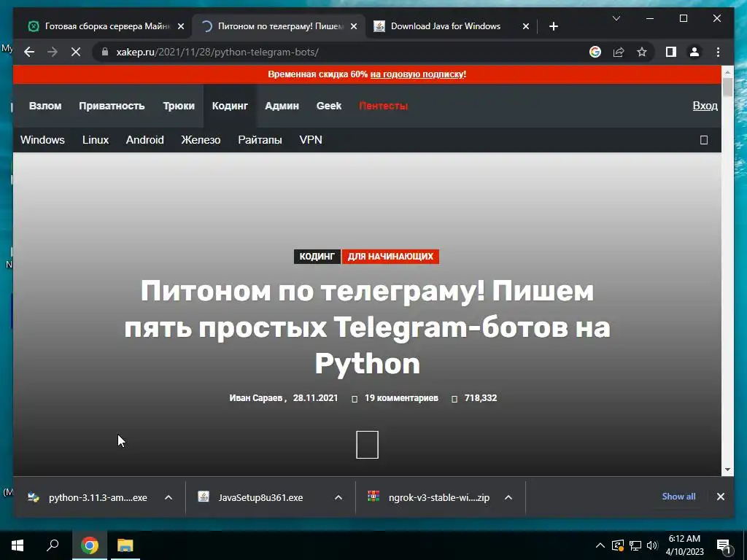Screen dimensions: 747x560
Task: Click the scroll-down icon below the article meta
Action: click(368, 445)
